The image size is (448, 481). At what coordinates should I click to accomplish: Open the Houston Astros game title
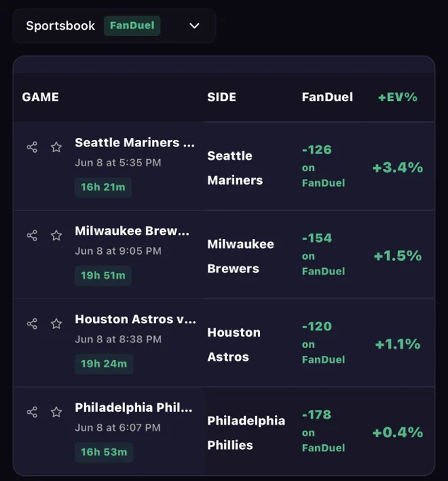pos(136,319)
